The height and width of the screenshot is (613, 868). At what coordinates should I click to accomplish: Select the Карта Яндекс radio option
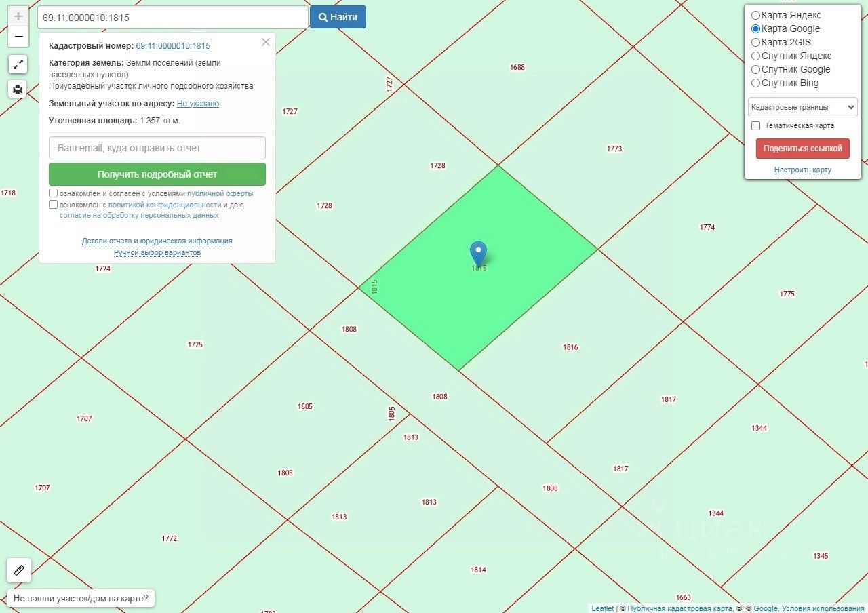pyautogui.click(x=755, y=15)
